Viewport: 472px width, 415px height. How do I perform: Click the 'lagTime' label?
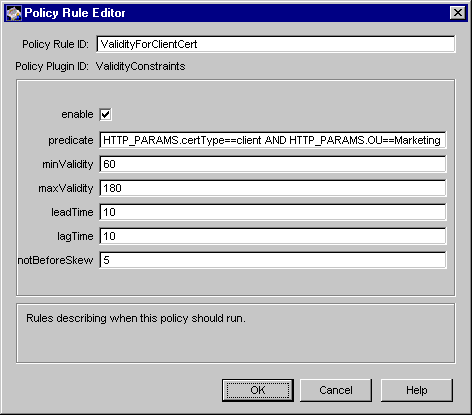pos(75,236)
